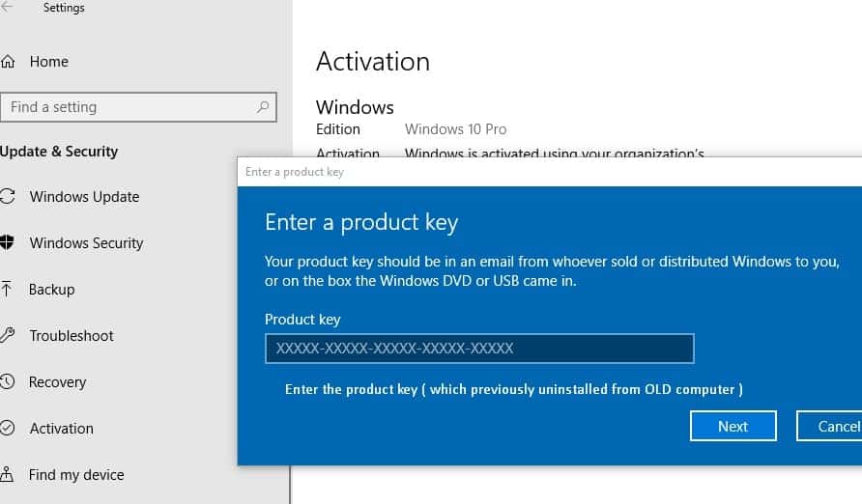Image resolution: width=862 pixels, height=504 pixels.
Task: Click the Troubleshoot wrench icon
Action: [x=8, y=336]
